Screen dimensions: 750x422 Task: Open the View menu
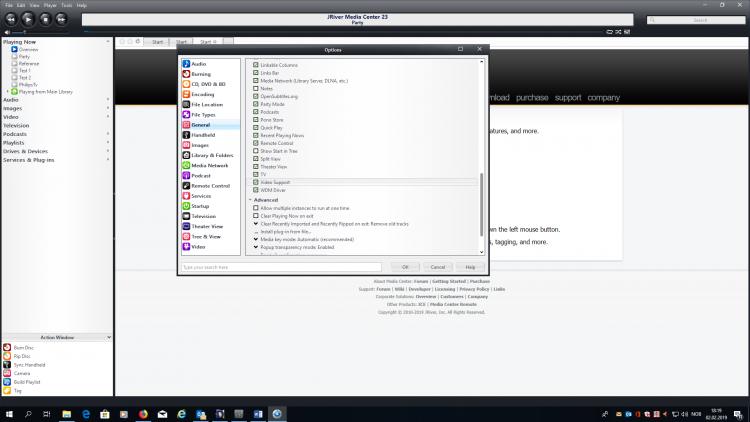click(34, 5)
